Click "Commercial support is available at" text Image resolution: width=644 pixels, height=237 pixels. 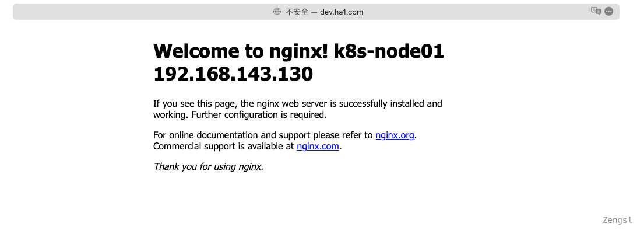coord(223,146)
